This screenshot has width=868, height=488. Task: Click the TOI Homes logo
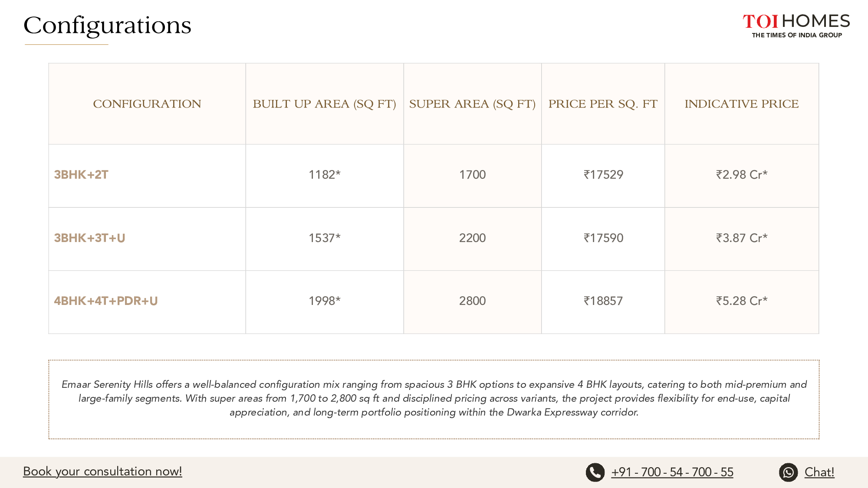[796, 26]
